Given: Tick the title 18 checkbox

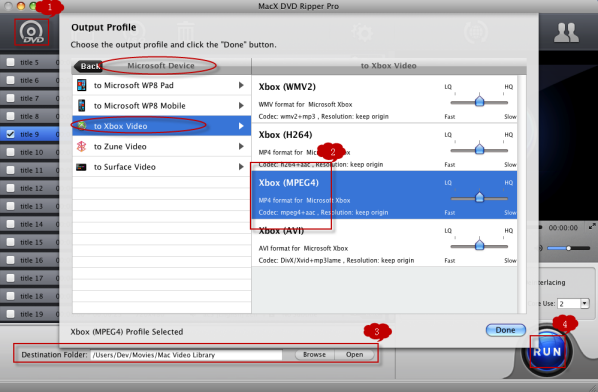Looking at the screenshot, I should tap(11, 296).
